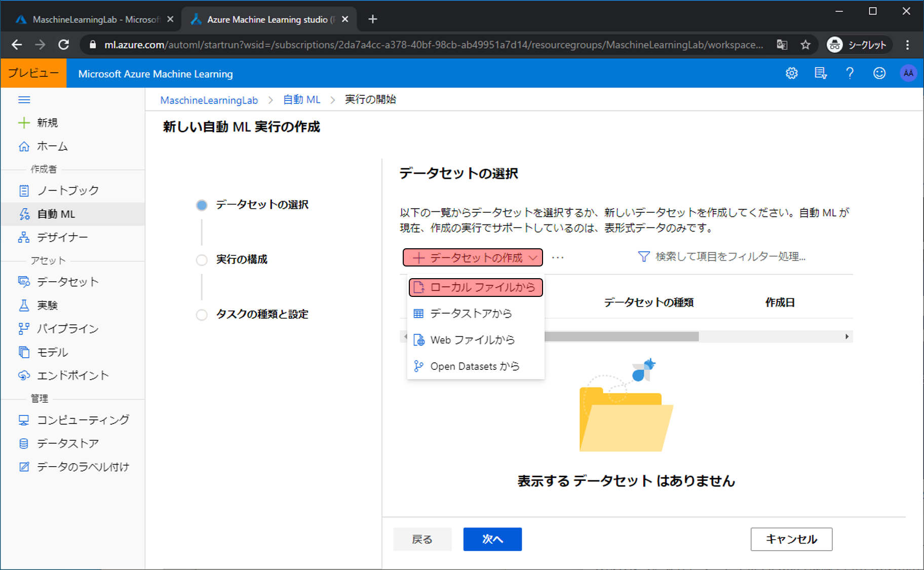Toggle the hamburger navigation menu
Image resolution: width=924 pixels, height=570 pixels.
pos(24,100)
